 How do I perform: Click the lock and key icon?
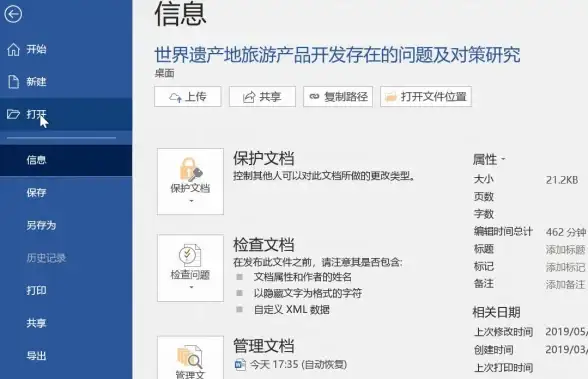pyautogui.click(x=191, y=169)
